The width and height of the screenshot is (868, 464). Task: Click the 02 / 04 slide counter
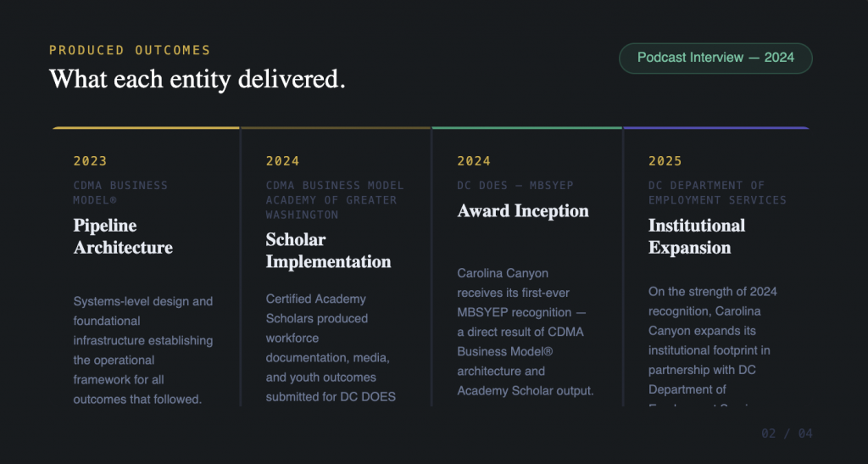tap(787, 433)
